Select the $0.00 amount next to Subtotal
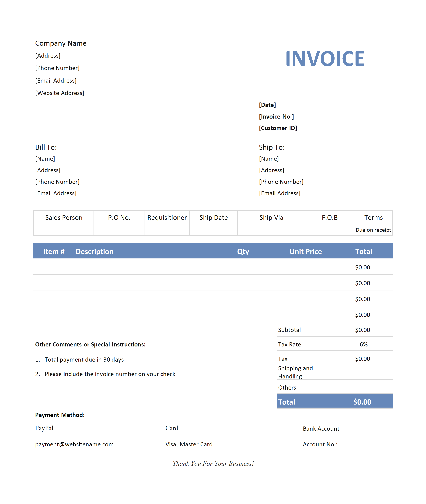Screen dimensions: 426x504 (x=363, y=330)
